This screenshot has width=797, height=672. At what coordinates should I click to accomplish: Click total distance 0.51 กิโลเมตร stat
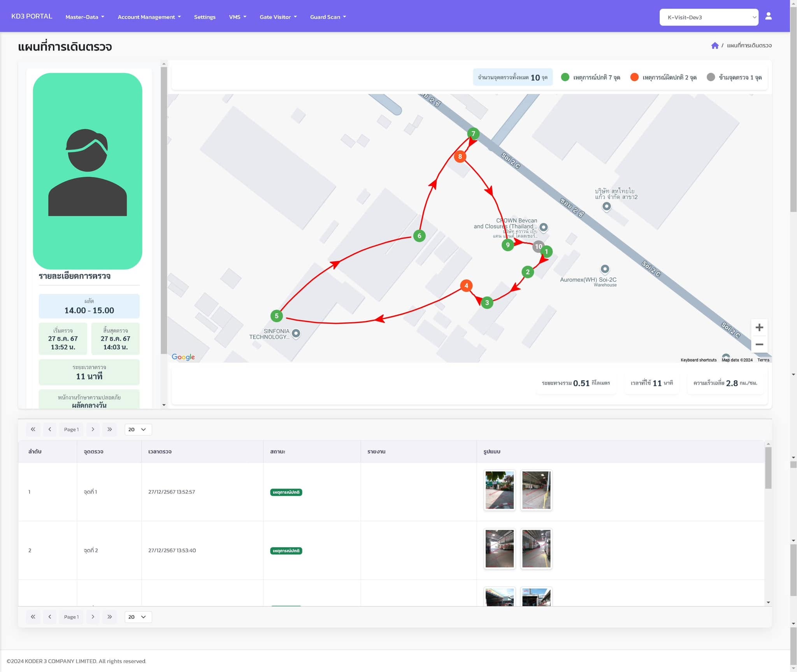(576, 383)
